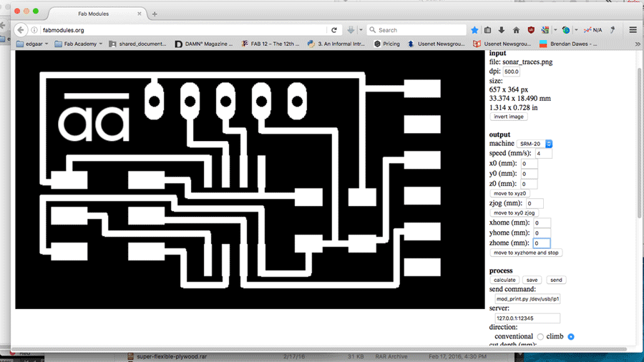Open a new tab with plus button
644x362 pixels.
tap(155, 14)
